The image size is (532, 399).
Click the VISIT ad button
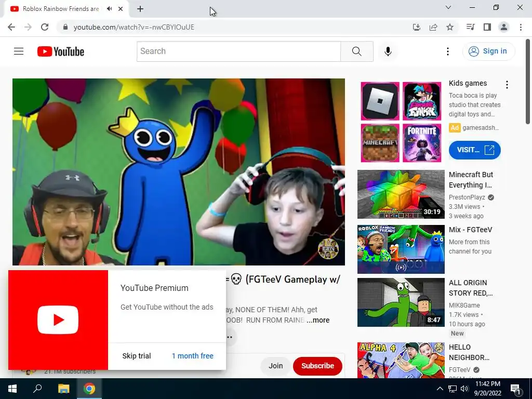click(x=475, y=150)
